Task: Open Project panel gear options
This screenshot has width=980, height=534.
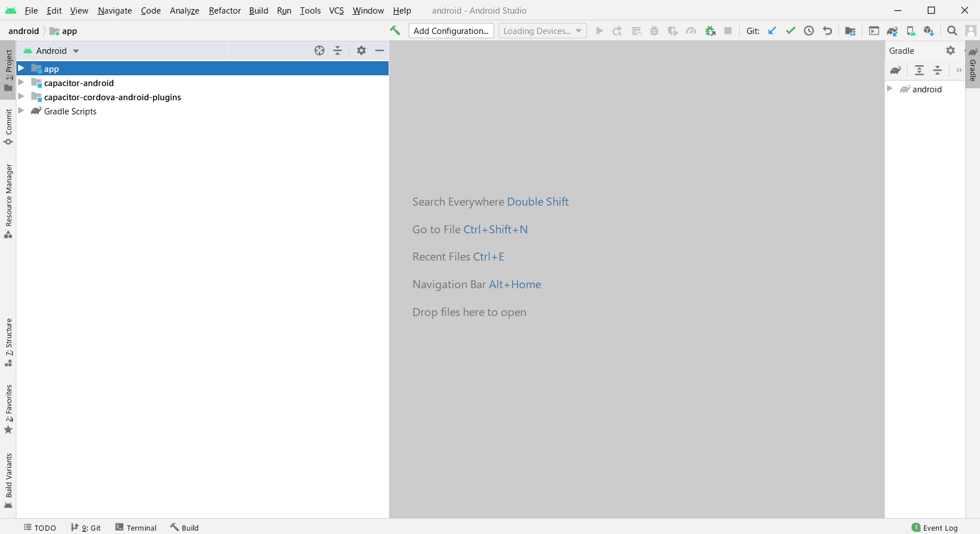Action: (x=361, y=50)
